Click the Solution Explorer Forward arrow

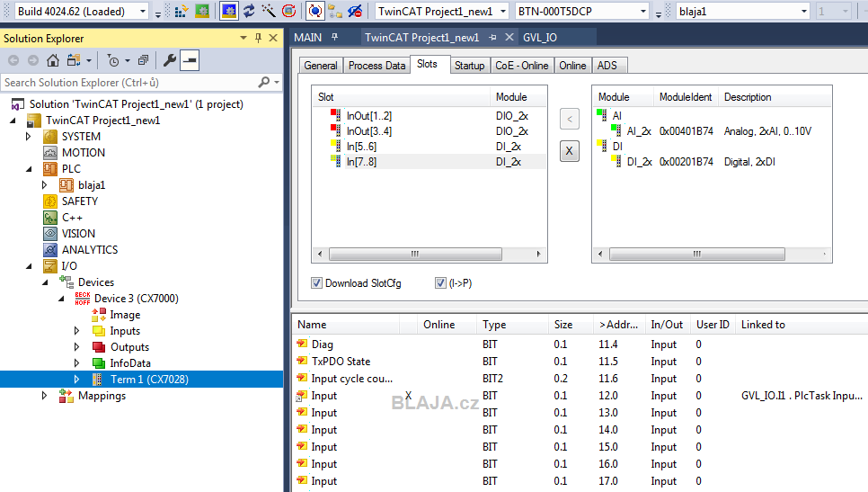pos(33,60)
